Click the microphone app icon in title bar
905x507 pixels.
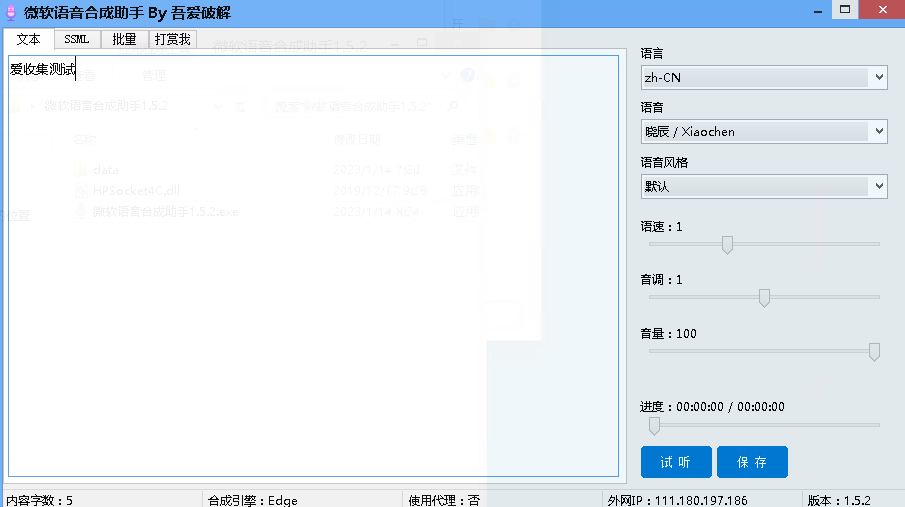11,12
